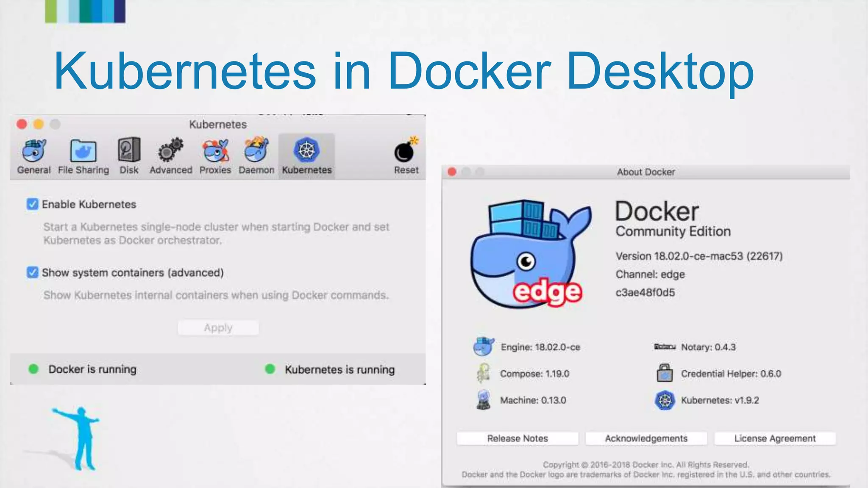Click the 'About Docker' window title
The image size is (868, 488).
(646, 172)
